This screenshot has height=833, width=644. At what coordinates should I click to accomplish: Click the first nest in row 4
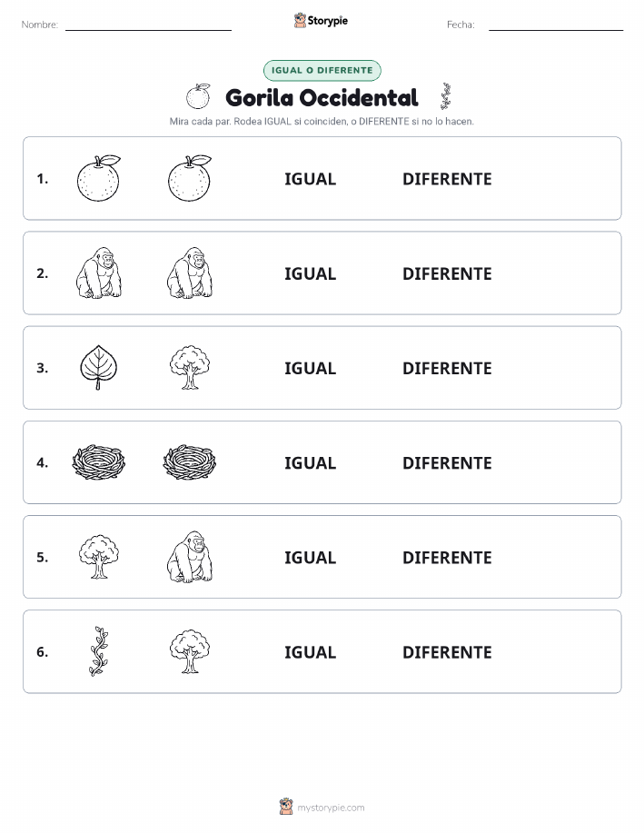pos(99,462)
